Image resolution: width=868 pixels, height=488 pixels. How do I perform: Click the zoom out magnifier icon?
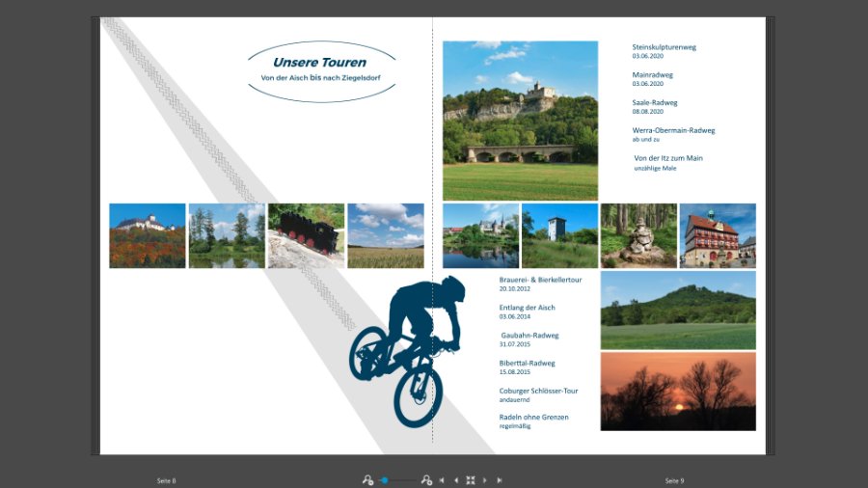coord(367,480)
